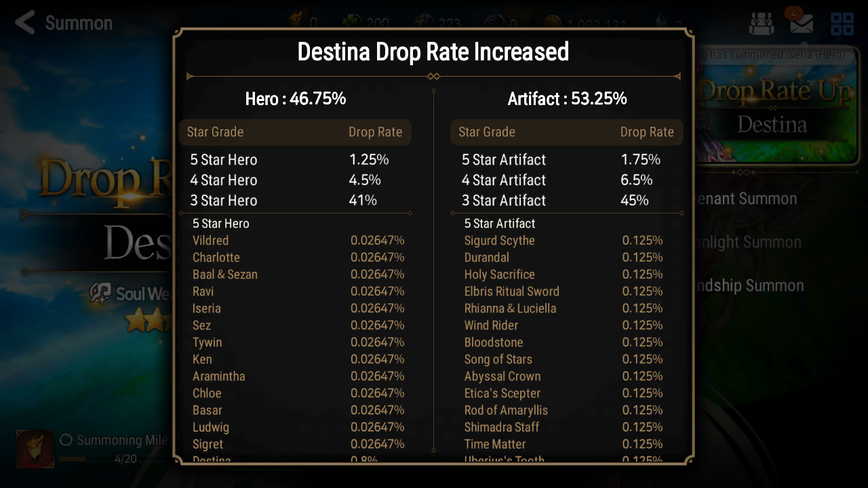
Task: Tap the summoning mileage reward icon
Action: pyautogui.click(x=35, y=449)
